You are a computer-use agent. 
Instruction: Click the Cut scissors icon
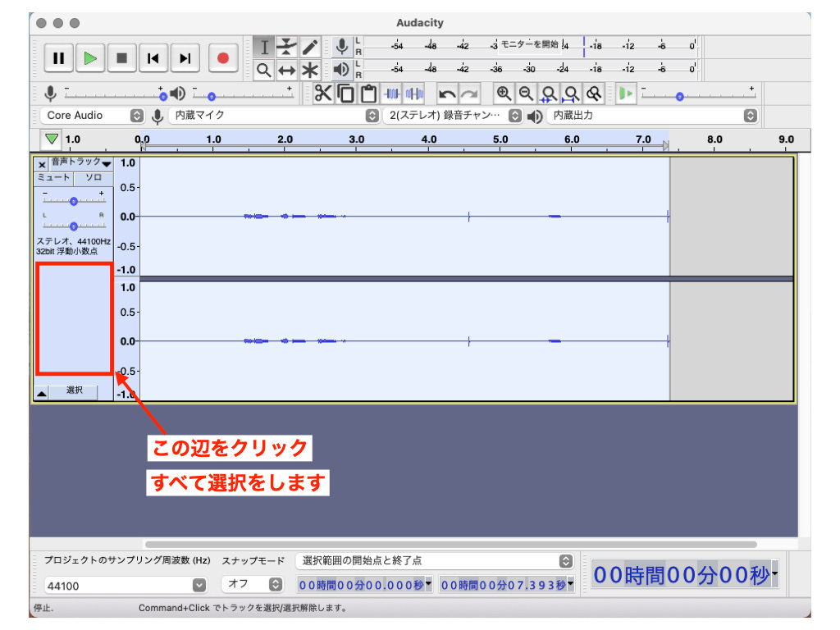click(x=323, y=94)
